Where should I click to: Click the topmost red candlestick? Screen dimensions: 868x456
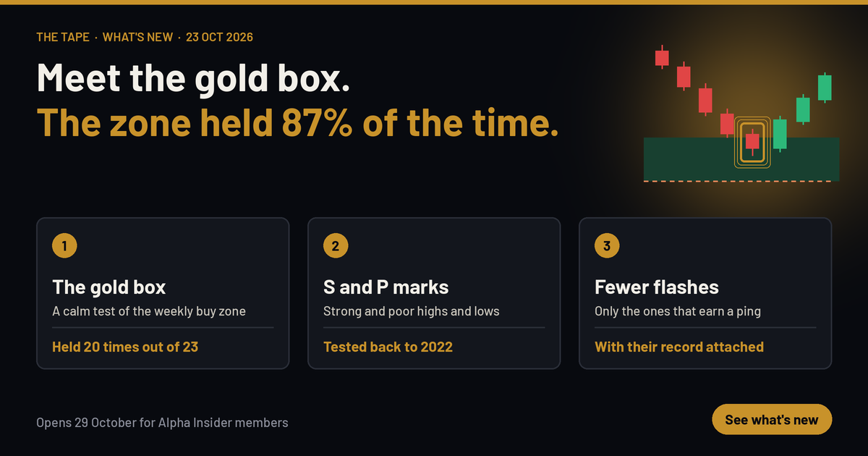click(x=662, y=57)
